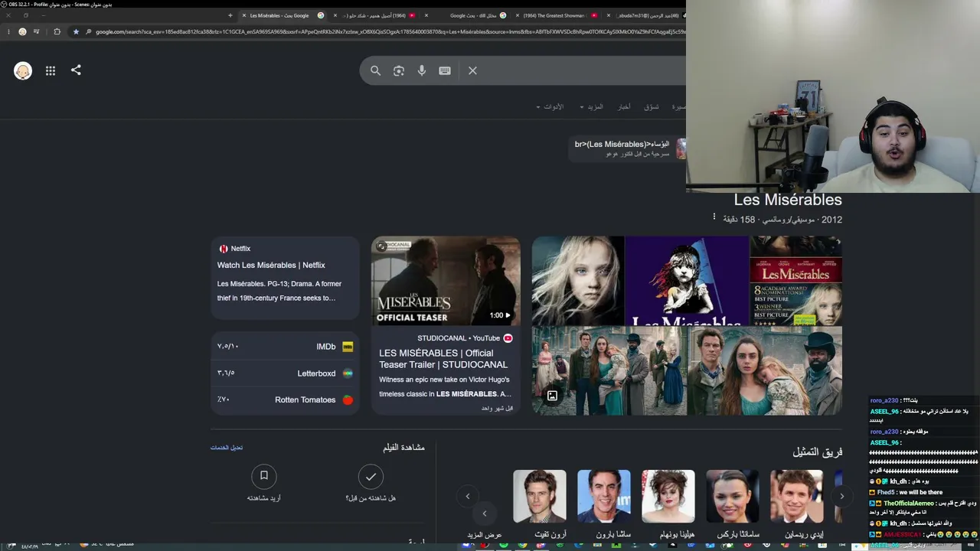Expand the الأدوات tools dropdown
Image resolution: width=980 pixels, height=551 pixels.
coord(550,106)
